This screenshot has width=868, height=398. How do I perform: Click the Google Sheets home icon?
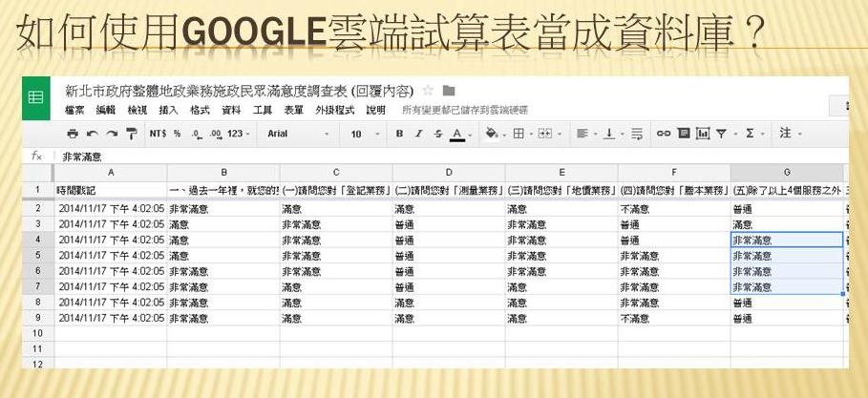pyautogui.click(x=36, y=98)
